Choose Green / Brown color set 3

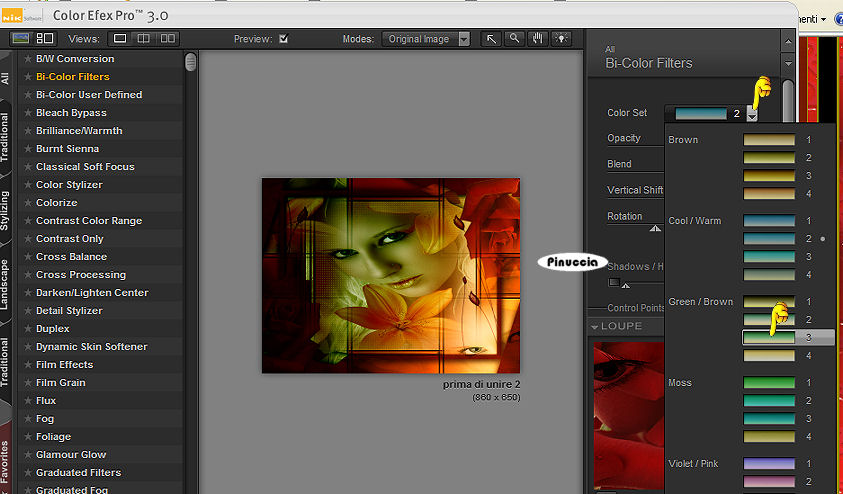pyautogui.click(x=769, y=338)
